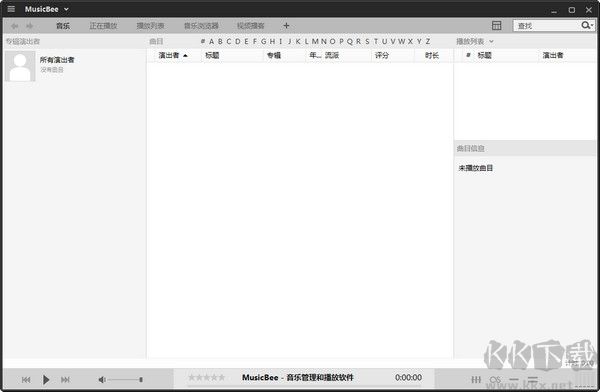Jump to letter M
Image resolution: width=600 pixels, height=392 pixels.
click(x=315, y=41)
